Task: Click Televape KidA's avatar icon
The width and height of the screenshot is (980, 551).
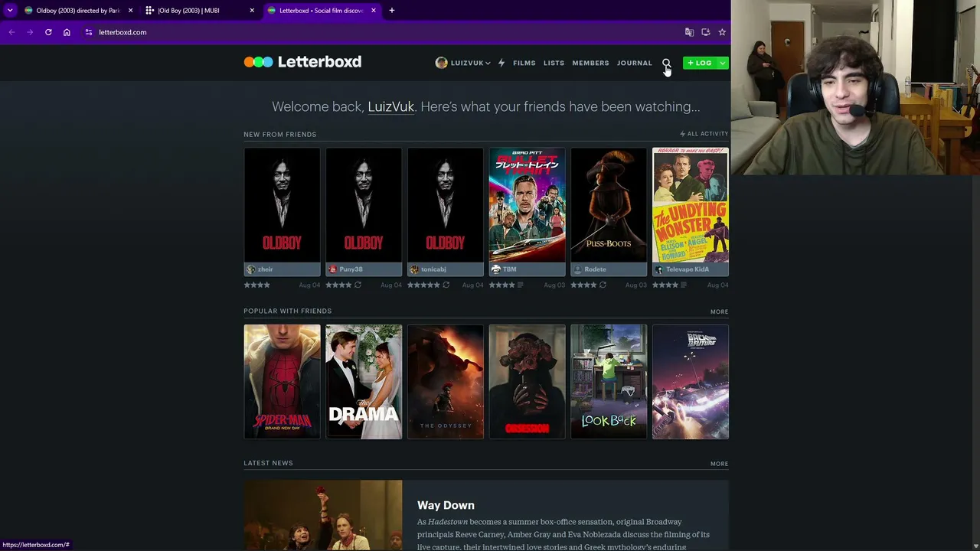Action: 658,269
